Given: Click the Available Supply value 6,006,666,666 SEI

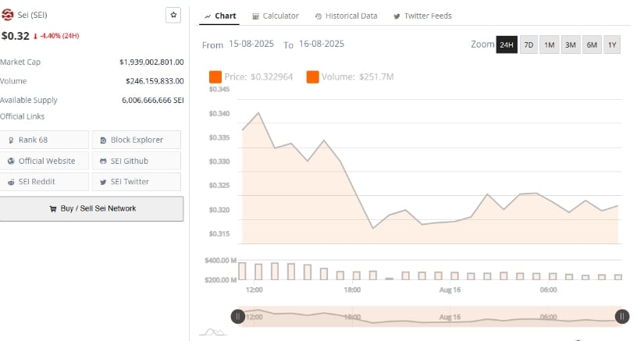Looking at the screenshot, I should pyautogui.click(x=153, y=100).
